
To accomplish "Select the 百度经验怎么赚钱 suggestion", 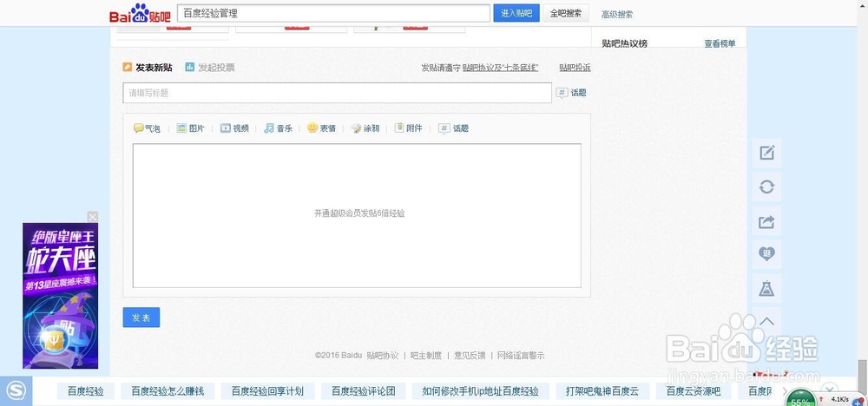I will [x=168, y=391].
